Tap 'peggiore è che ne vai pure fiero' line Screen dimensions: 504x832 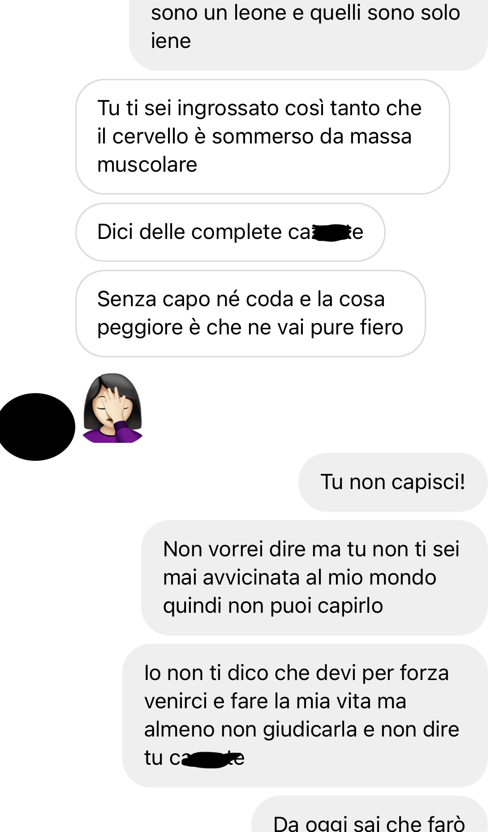pyautogui.click(x=250, y=328)
